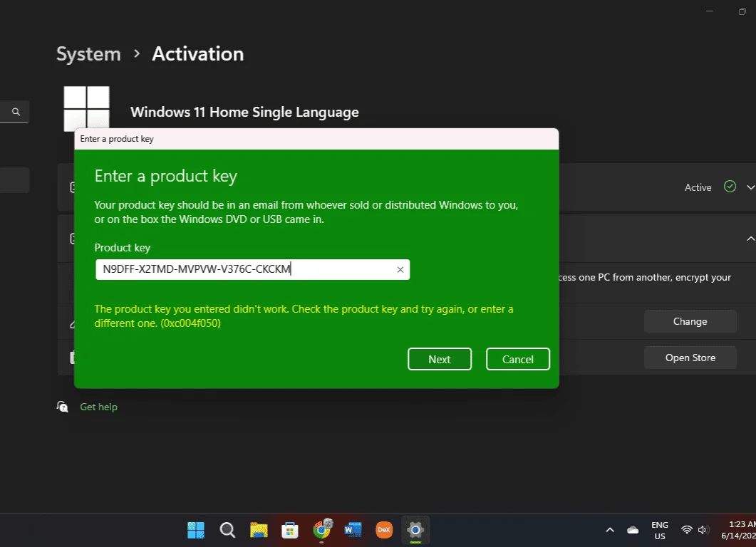The image size is (756, 547).
Task: Click the Next button in product key dialog
Action: click(x=439, y=359)
